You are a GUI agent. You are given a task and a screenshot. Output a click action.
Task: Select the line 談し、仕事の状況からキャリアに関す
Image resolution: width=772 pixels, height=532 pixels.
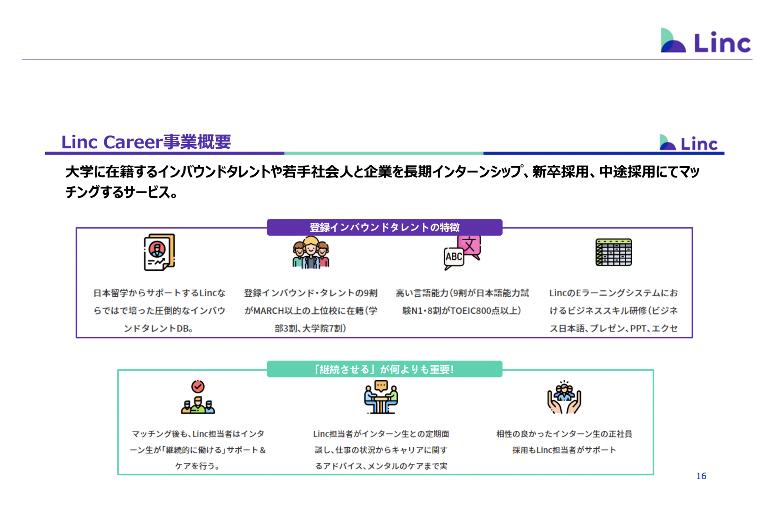pos(381,450)
